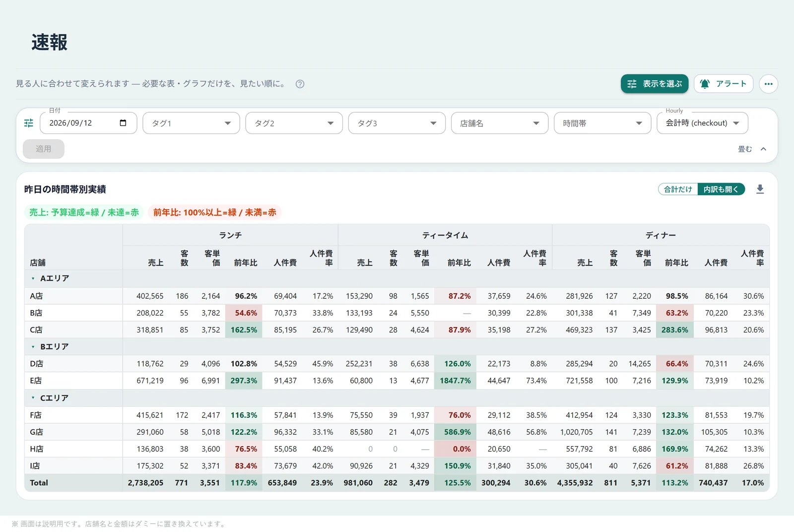Click the 日付 date input field
The image size is (794, 532).
88,123
